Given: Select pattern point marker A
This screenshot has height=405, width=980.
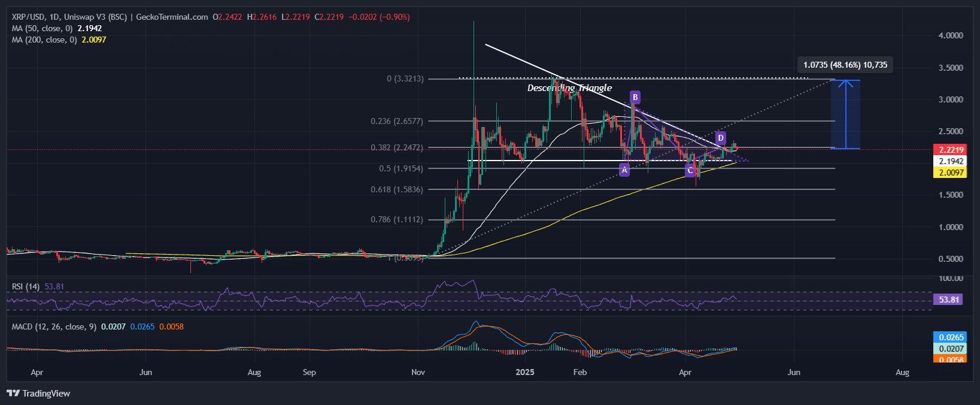Looking at the screenshot, I should 624,170.
